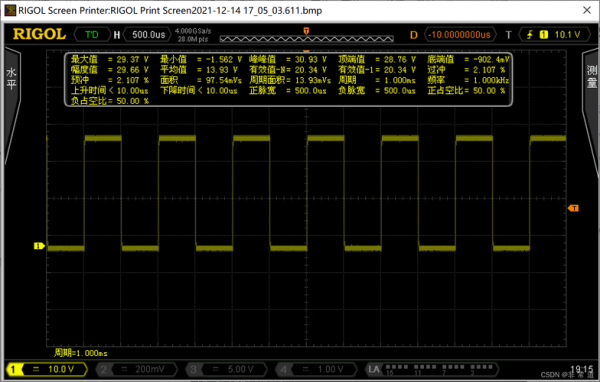Click the channel 1 ground marker
The height and width of the screenshot is (382, 600).
tap(39, 246)
